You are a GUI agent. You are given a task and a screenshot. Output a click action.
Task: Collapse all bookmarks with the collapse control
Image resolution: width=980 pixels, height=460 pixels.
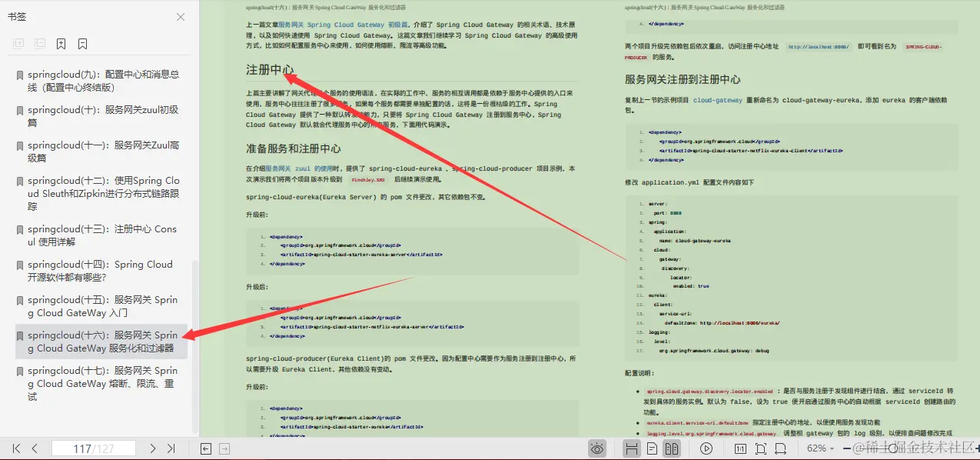pyautogui.click(x=41, y=44)
